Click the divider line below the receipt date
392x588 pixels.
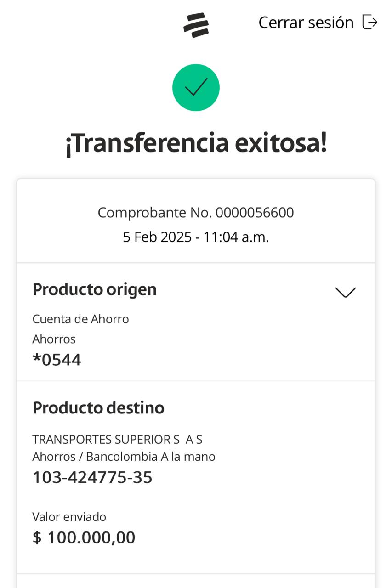pos(196,263)
